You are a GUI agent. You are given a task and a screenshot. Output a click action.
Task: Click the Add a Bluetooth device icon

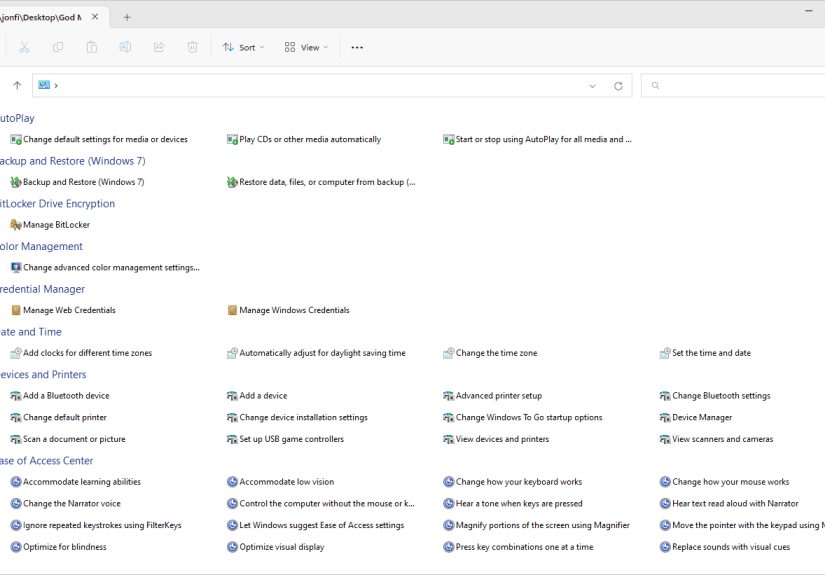point(16,396)
